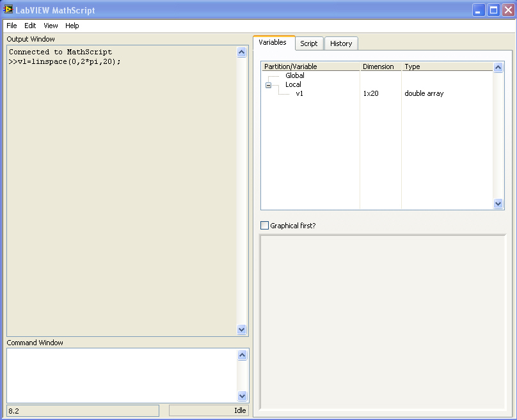Select variable v1 in the list
Image resolution: width=517 pixels, height=420 pixels.
point(299,93)
